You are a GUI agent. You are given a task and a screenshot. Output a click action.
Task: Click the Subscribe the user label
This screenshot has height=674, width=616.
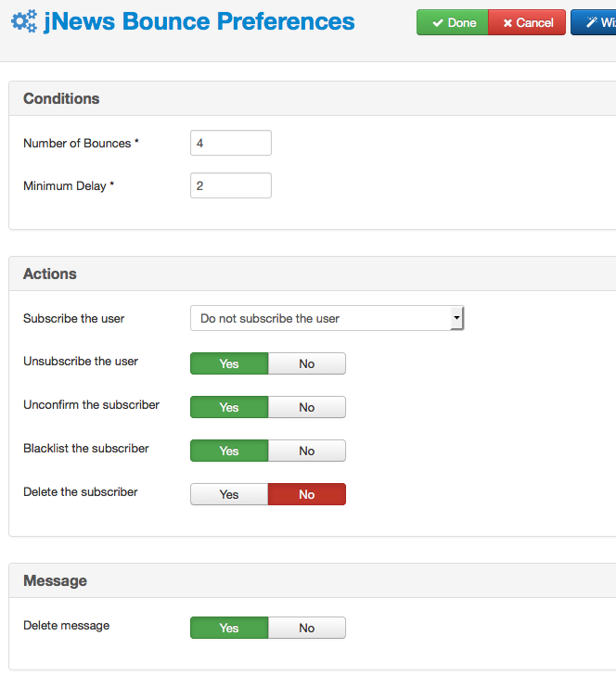(73, 319)
